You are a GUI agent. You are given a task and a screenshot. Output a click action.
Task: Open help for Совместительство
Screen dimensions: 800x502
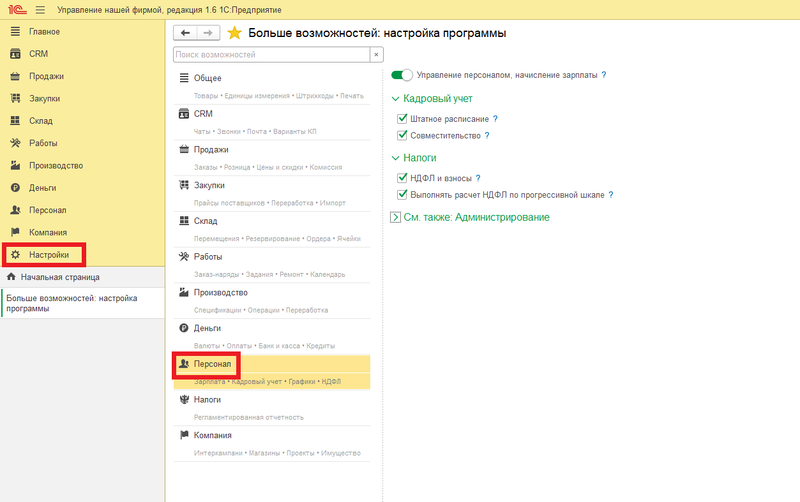point(487,135)
